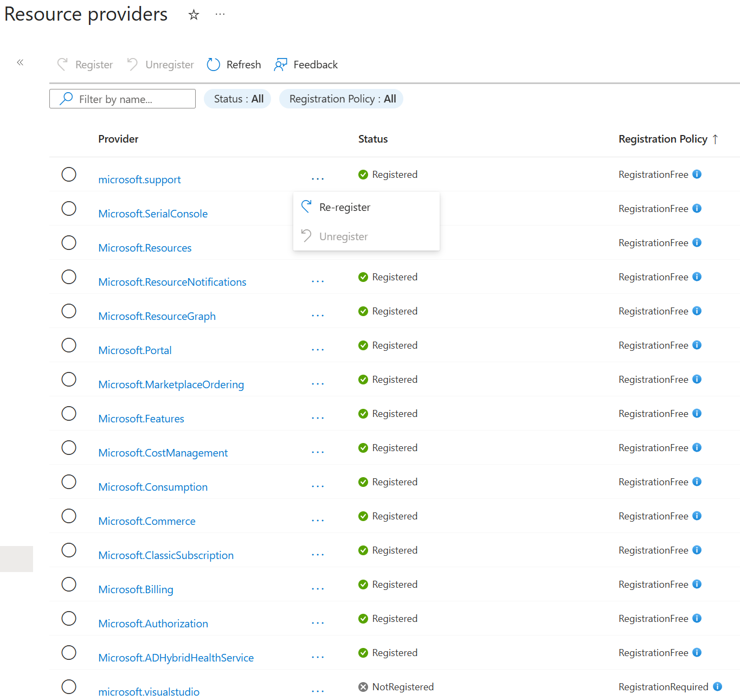740x700 pixels.
Task: Collapse the side panel with double chevron
Action: (x=20, y=62)
